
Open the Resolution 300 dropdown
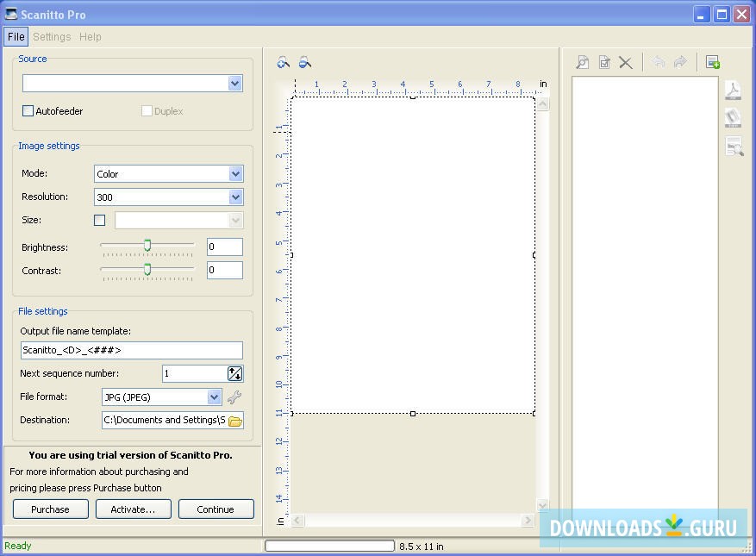tap(235, 197)
